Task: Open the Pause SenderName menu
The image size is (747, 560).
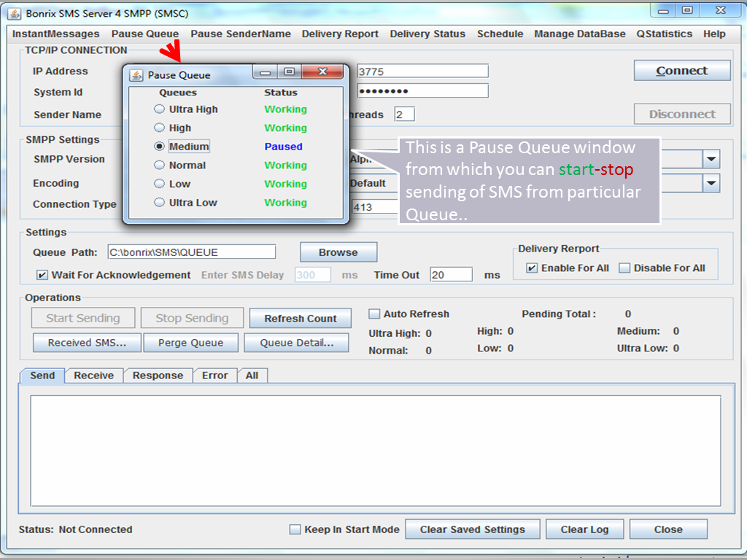Action: click(x=241, y=34)
